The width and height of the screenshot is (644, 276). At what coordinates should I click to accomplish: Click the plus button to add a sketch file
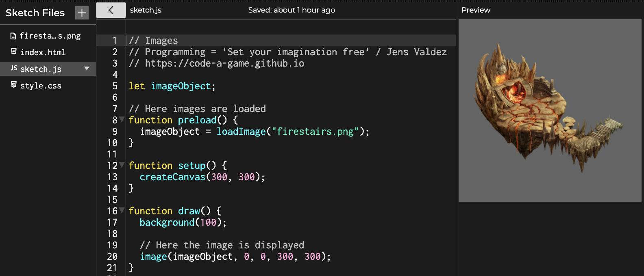(82, 13)
